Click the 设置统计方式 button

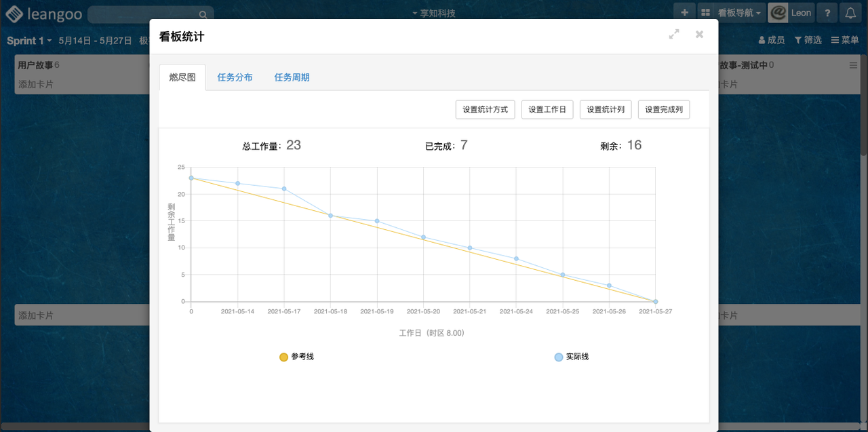point(485,109)
